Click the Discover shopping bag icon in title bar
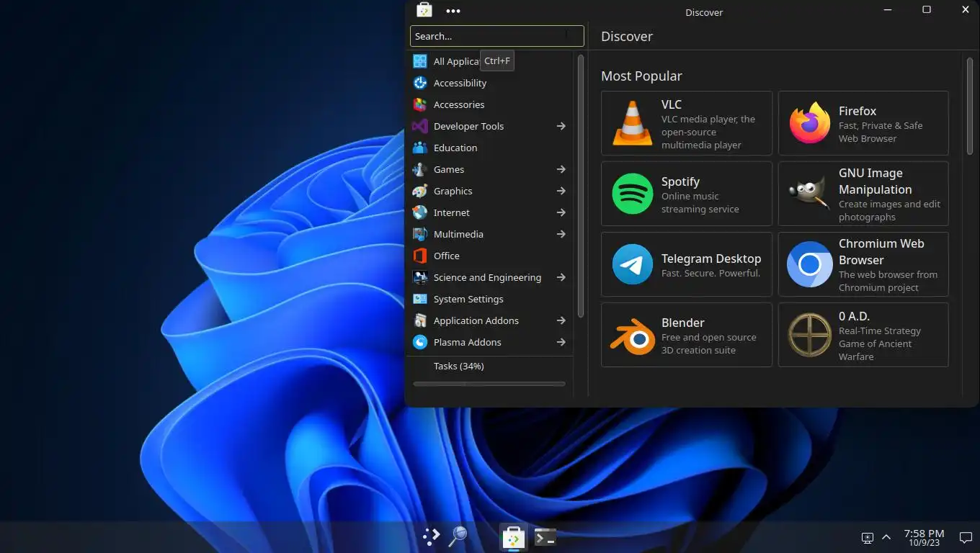The width and height of the screenshot is (980, 553). (x=424, y=10)
